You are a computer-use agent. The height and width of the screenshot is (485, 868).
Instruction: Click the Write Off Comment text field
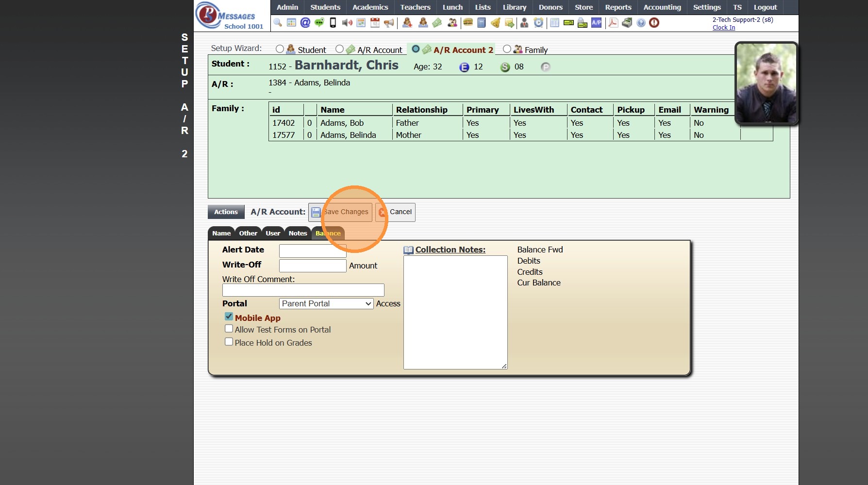tap(303, 290)
